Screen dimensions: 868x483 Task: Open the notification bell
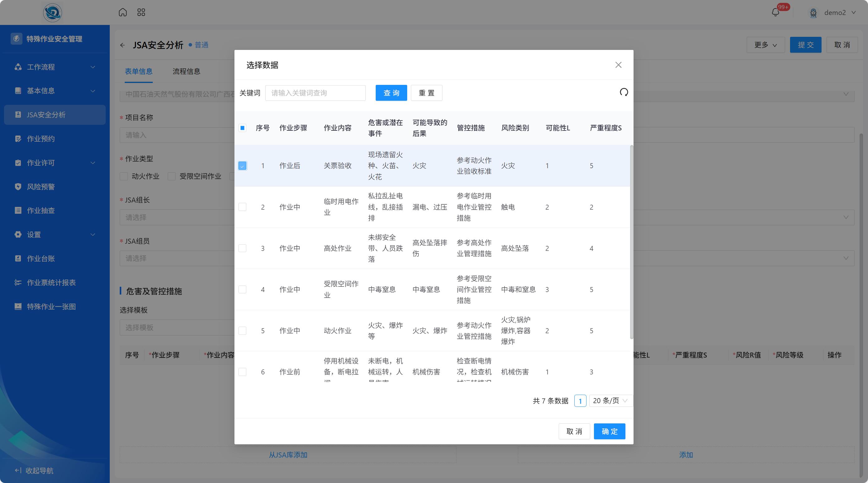click(775, 12)
